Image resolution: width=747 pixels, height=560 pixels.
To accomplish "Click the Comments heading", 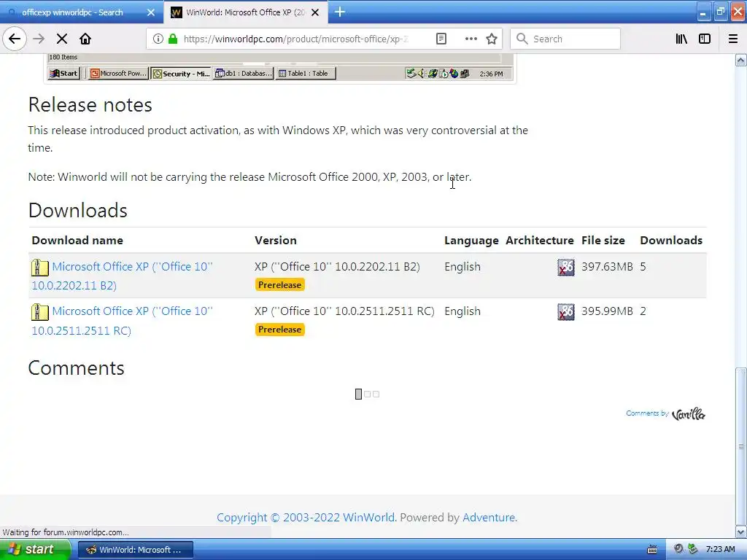I will 76,368.
